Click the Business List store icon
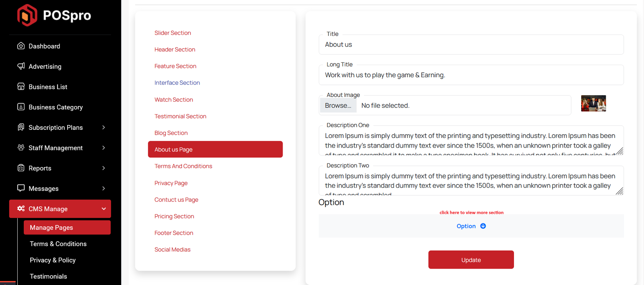This screenshot has height=285, width=644. (21, 86)
